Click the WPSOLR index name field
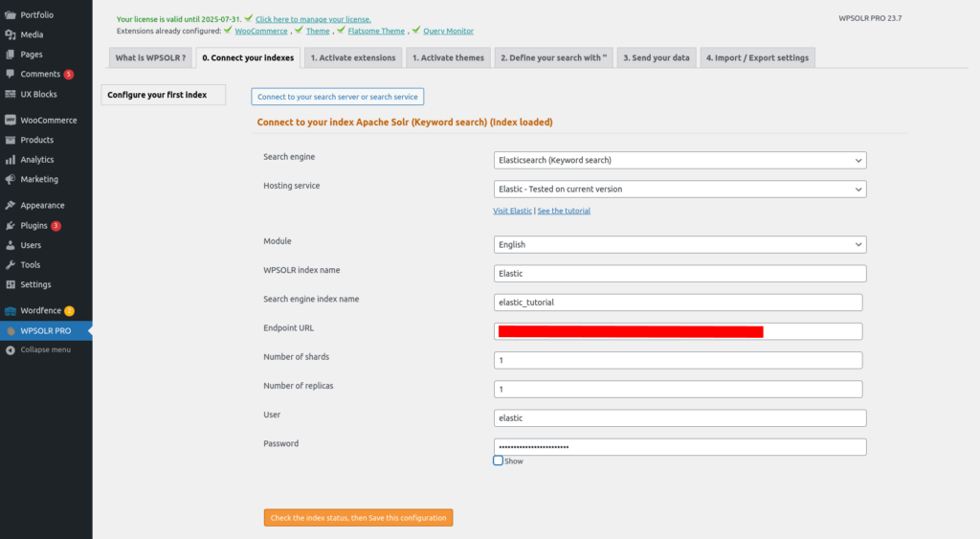This screenshot has width=980, height=539. pos(680,273)
